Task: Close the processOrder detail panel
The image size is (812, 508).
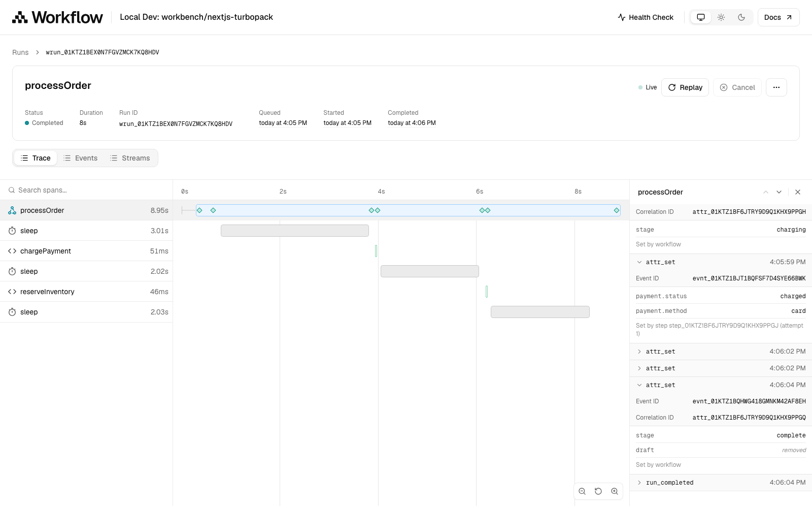Action: coord(798,192)
